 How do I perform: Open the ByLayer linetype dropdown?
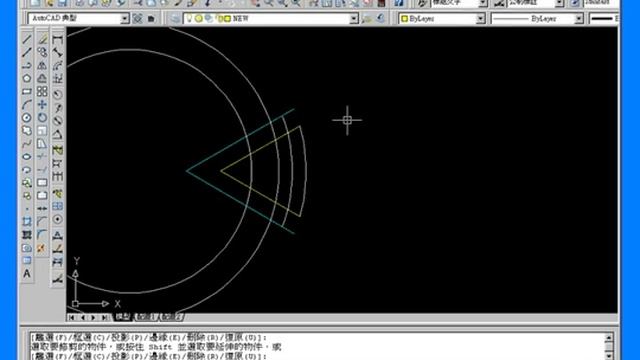(579, 19)
